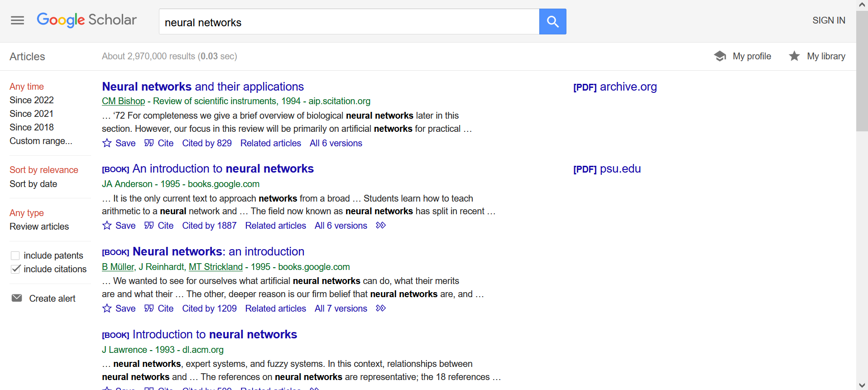Click the neural networks search field
Viewport: 868px width, 390px height.
click(x=349, y=22)
